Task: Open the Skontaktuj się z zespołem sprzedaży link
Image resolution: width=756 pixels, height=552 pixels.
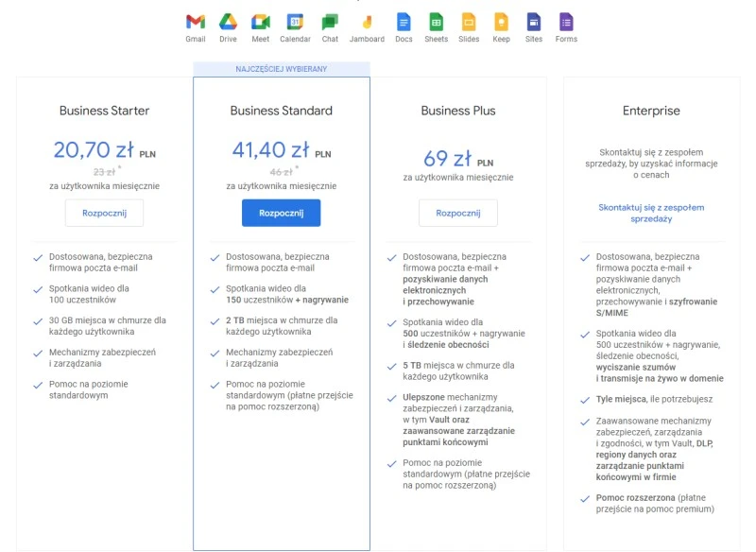Action: coord(650,213)
